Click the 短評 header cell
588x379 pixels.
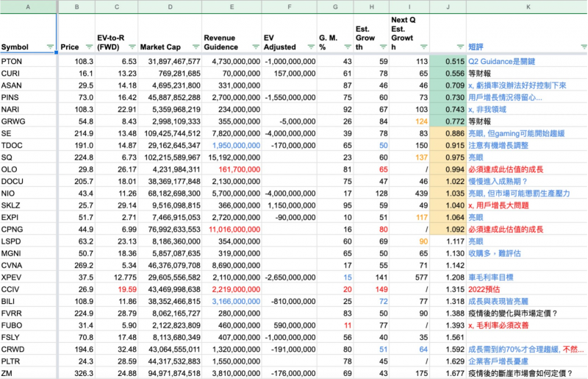point(527,33)
